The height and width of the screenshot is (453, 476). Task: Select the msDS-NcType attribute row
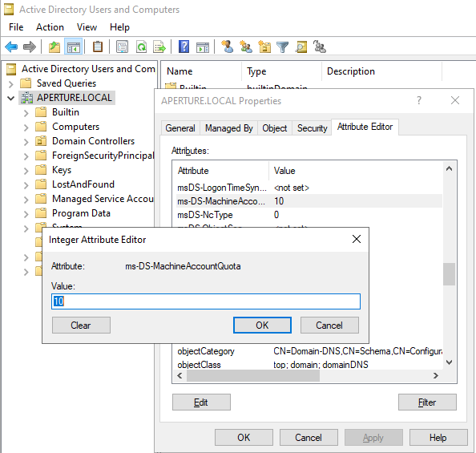[309, 215]
